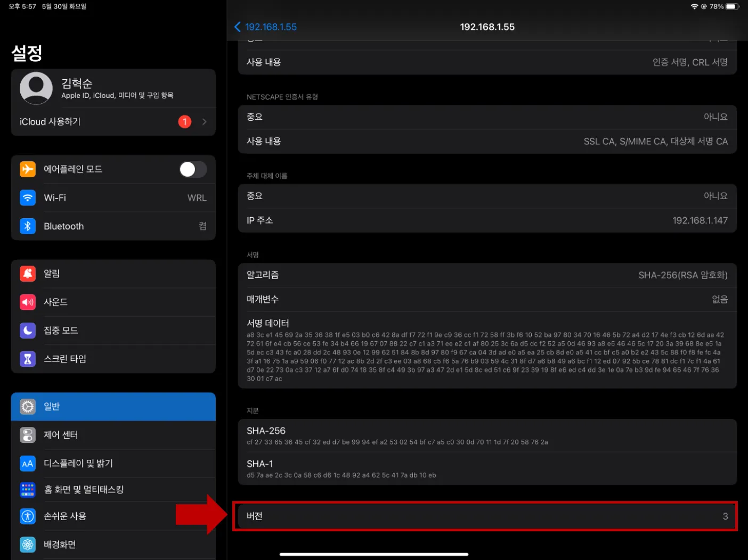
Task: Tap the 사운드 speaker icon
Action: point(28,302)
